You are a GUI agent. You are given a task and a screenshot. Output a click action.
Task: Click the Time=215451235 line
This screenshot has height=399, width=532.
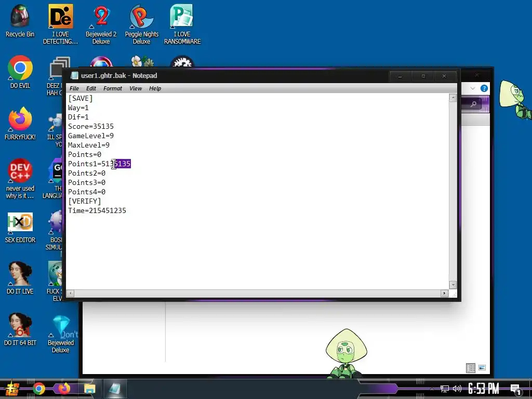coord(97,211)
